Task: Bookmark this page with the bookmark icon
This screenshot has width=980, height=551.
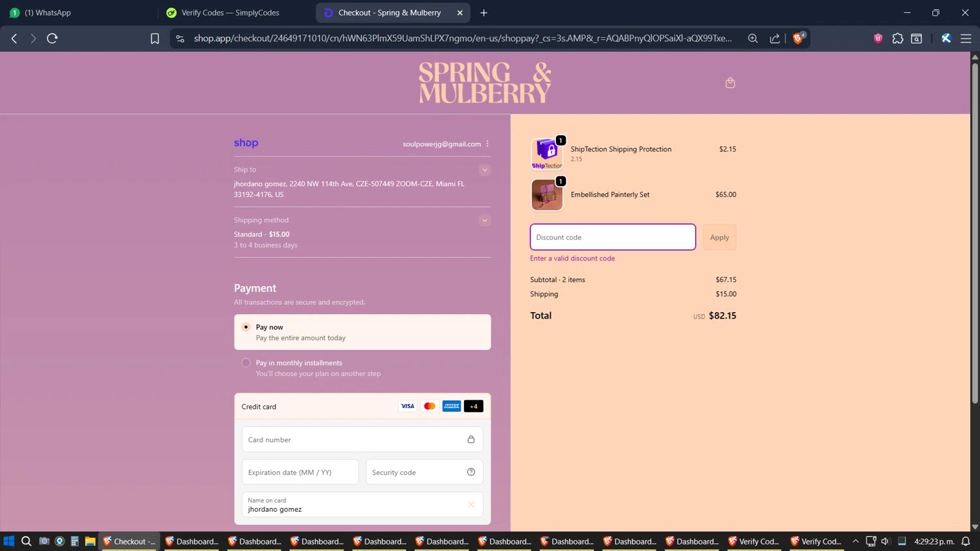Action: 155,39
